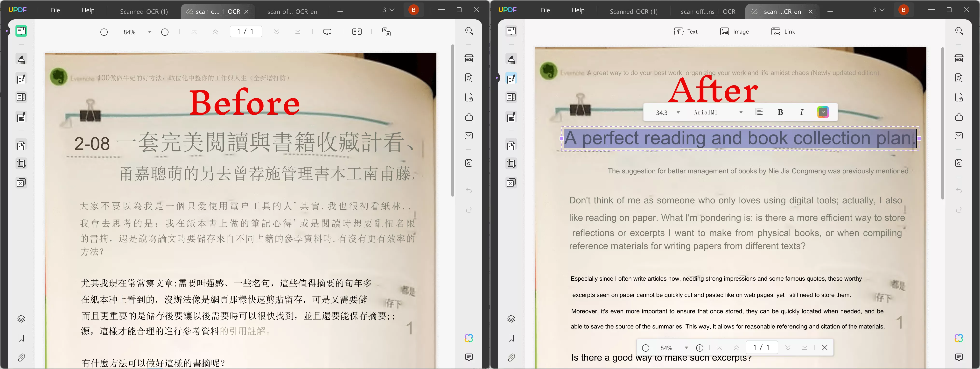This screenshot has height=369, width=980.
Task: Switch to Text editing mode
Action: point(686,31)
